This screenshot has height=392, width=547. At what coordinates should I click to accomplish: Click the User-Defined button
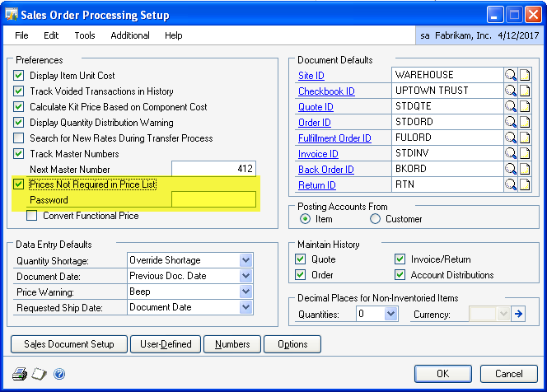[166, 344]
